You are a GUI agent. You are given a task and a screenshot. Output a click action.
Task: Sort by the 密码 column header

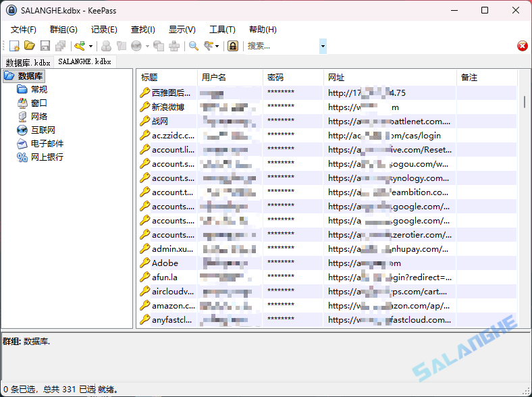294,78
